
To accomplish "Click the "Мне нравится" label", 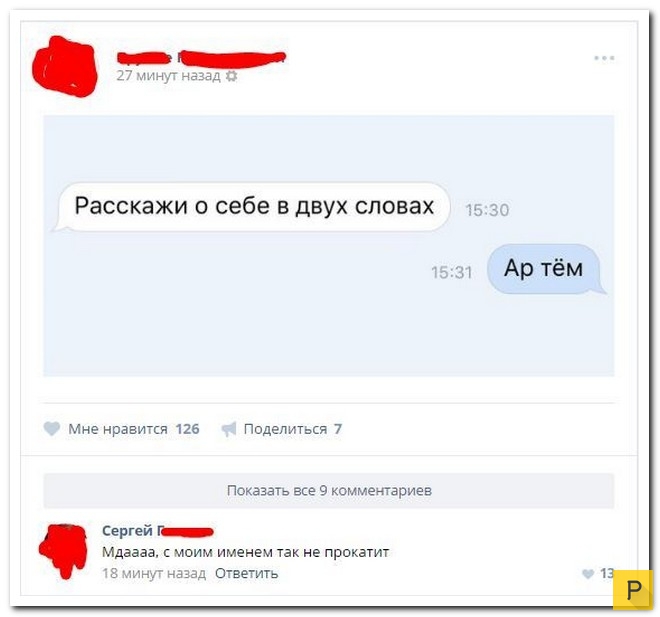I will click(x=118, y=429).
